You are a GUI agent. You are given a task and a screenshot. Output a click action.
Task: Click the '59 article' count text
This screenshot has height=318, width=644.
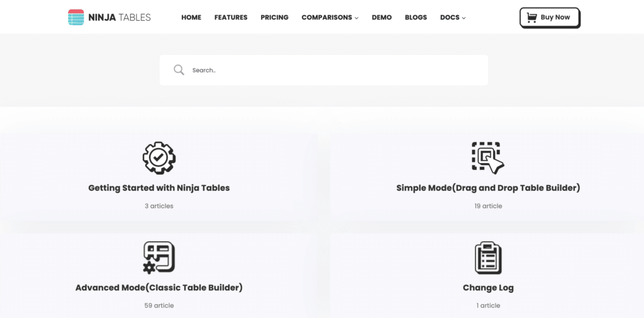(159, 305)
